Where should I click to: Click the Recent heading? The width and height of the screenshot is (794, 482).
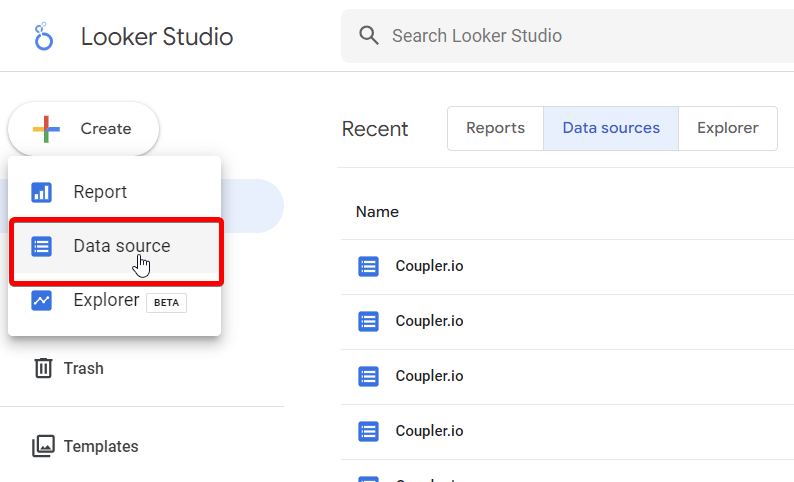(375, 129)
